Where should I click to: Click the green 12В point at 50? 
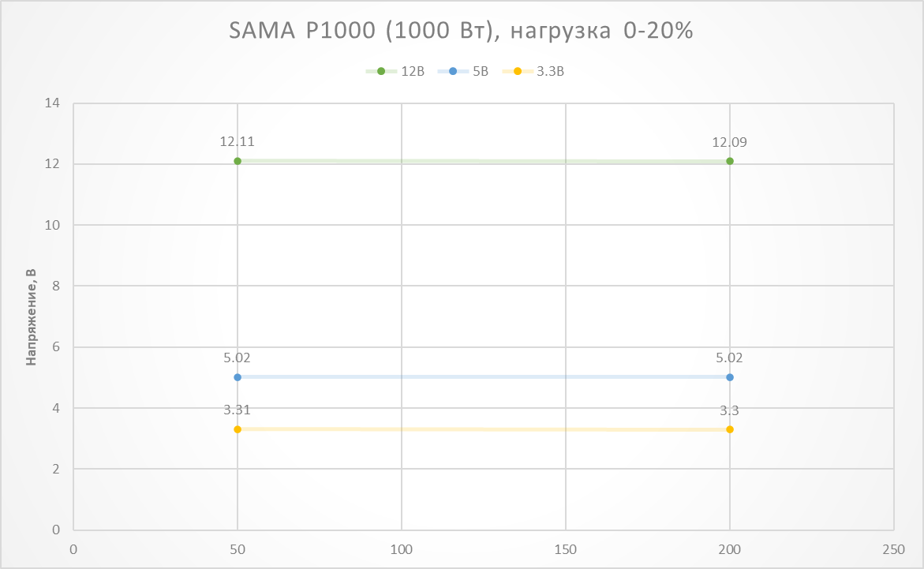pos(238,161)
